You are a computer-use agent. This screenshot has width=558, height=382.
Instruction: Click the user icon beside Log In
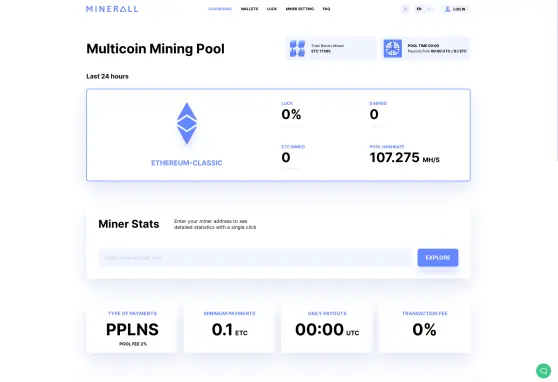click(447, 9)
